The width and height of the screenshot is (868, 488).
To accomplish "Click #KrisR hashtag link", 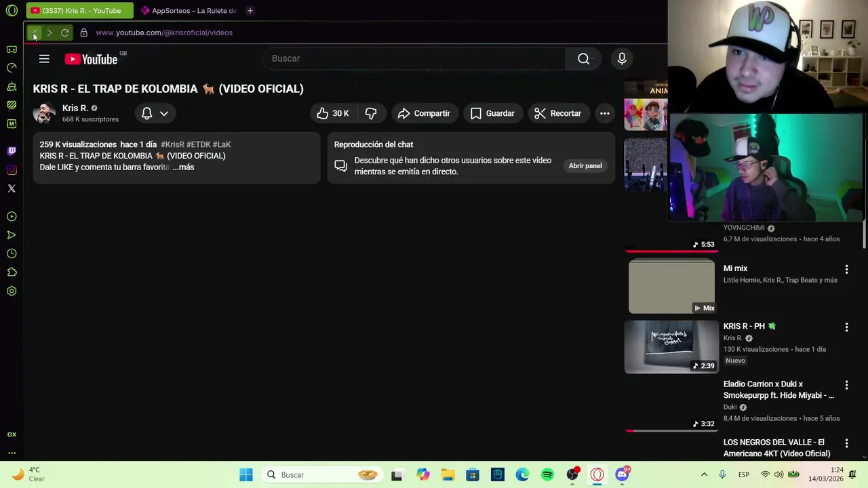I will coord(172,144).
